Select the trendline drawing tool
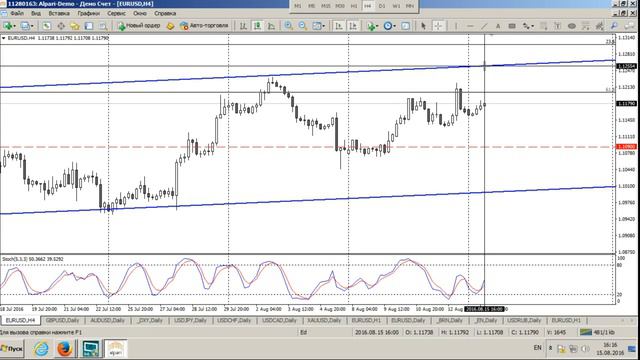This screenshot has width=640, height=360. (484, 26)
